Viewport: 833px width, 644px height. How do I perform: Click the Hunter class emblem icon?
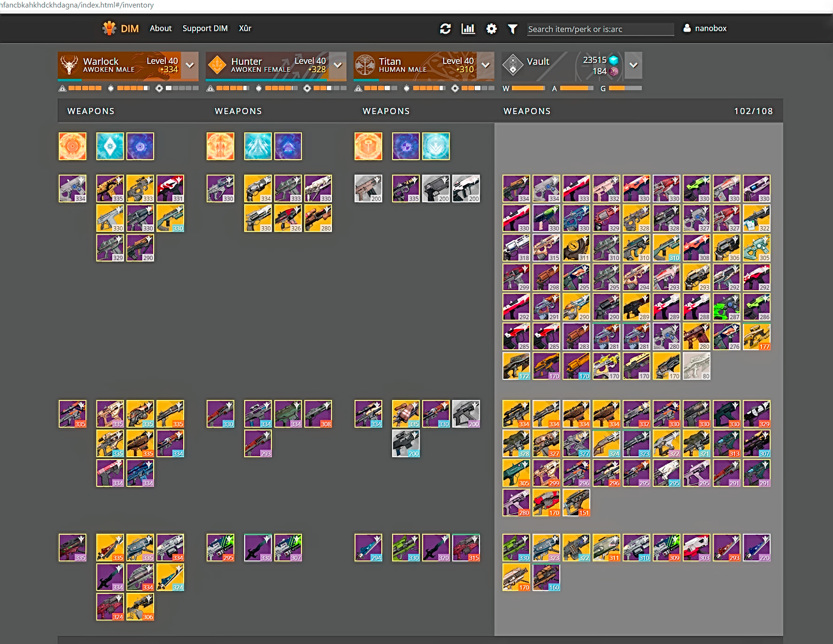point(217,65)
